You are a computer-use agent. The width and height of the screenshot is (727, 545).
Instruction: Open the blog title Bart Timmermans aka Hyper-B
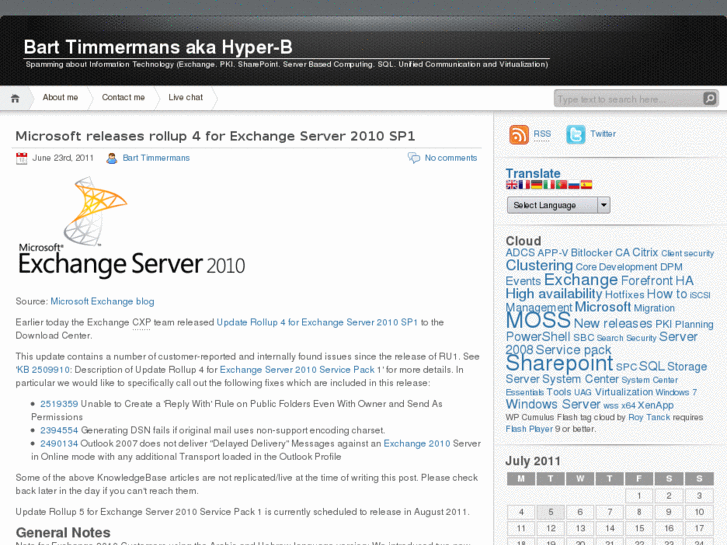158,47
